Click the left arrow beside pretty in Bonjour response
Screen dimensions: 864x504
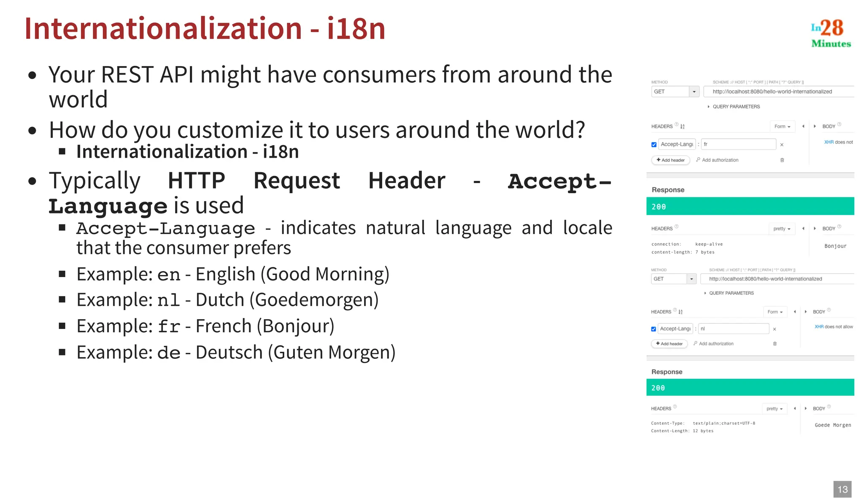pos(803,229)
